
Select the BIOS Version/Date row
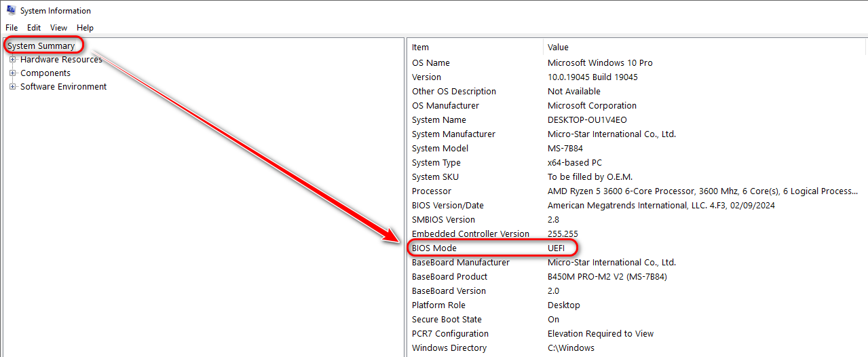[448, 206]
